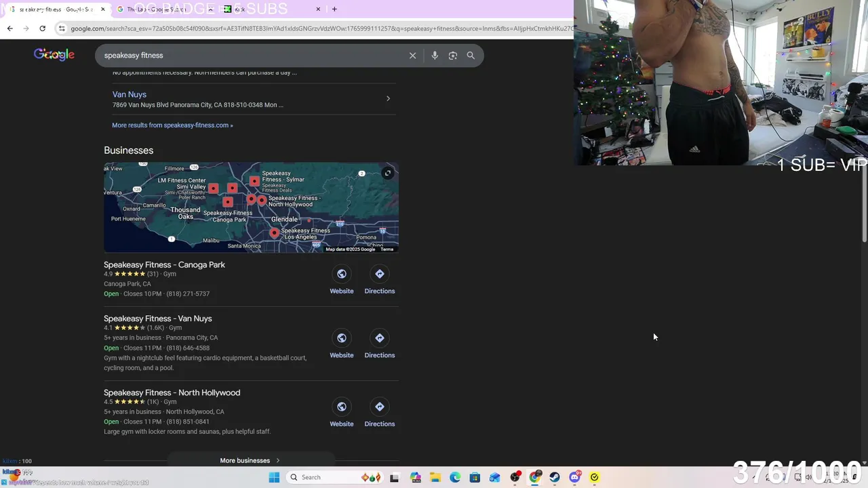Switch to The Lab Google Search tab
The image size is (868, 488).
tap(163, 9)
